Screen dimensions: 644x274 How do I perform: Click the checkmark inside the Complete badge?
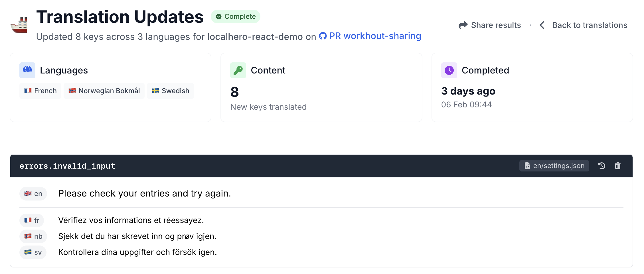[219, 17]
